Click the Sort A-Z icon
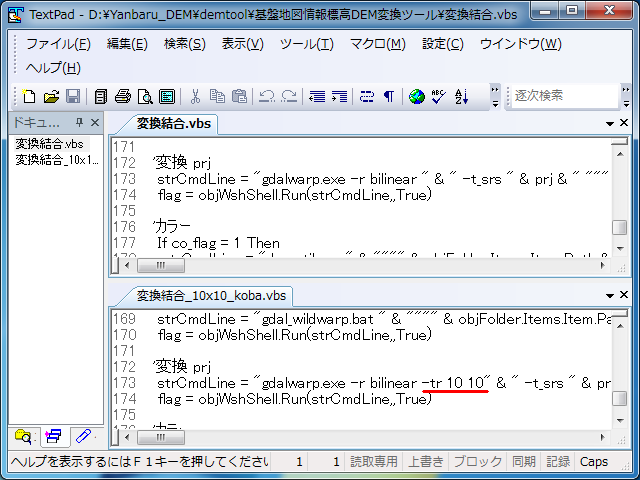Viewport: 640px width, 480px height. (x=462, y=96)
